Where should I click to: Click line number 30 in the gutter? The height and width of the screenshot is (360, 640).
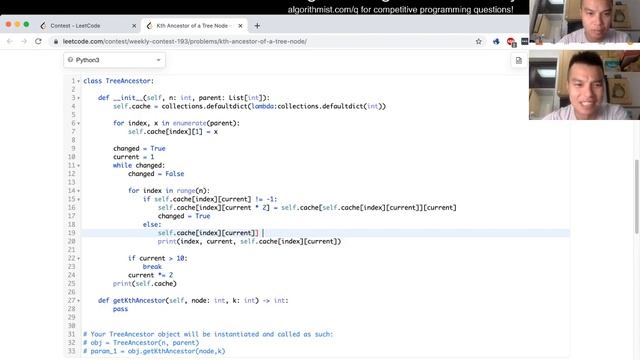click(x=71, y=326)
